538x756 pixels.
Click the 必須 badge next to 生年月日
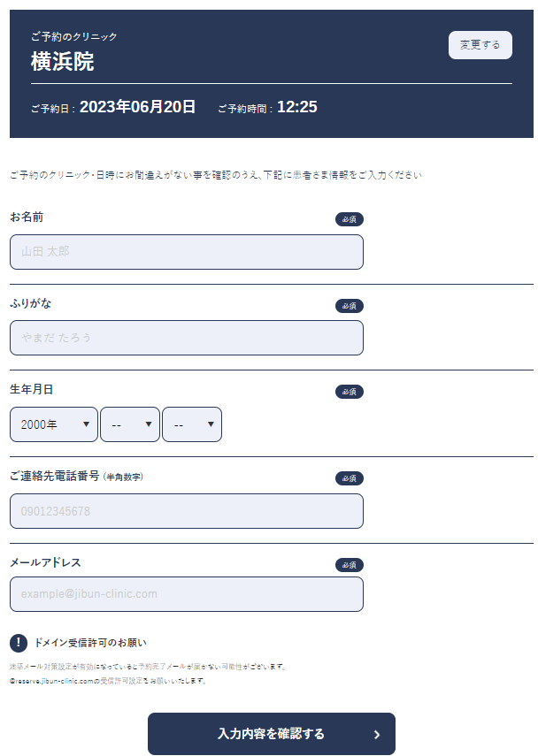[x=350, y=392]
